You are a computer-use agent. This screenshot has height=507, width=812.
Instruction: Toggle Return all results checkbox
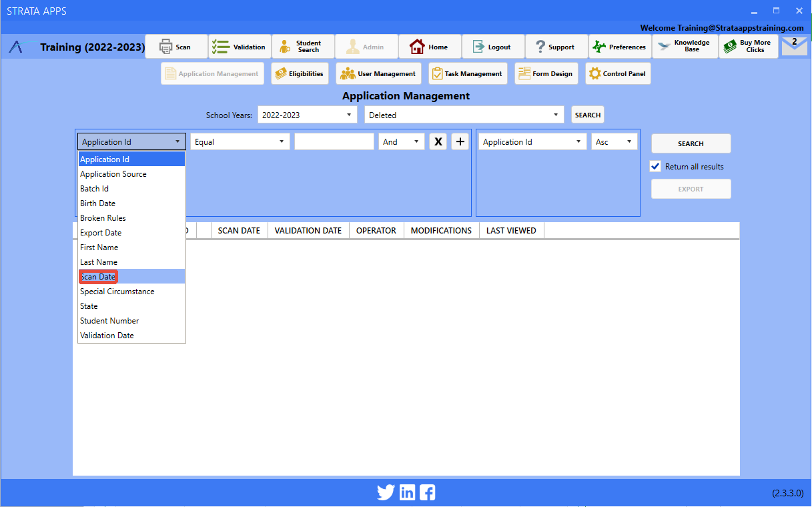click(x=655, y=166)
